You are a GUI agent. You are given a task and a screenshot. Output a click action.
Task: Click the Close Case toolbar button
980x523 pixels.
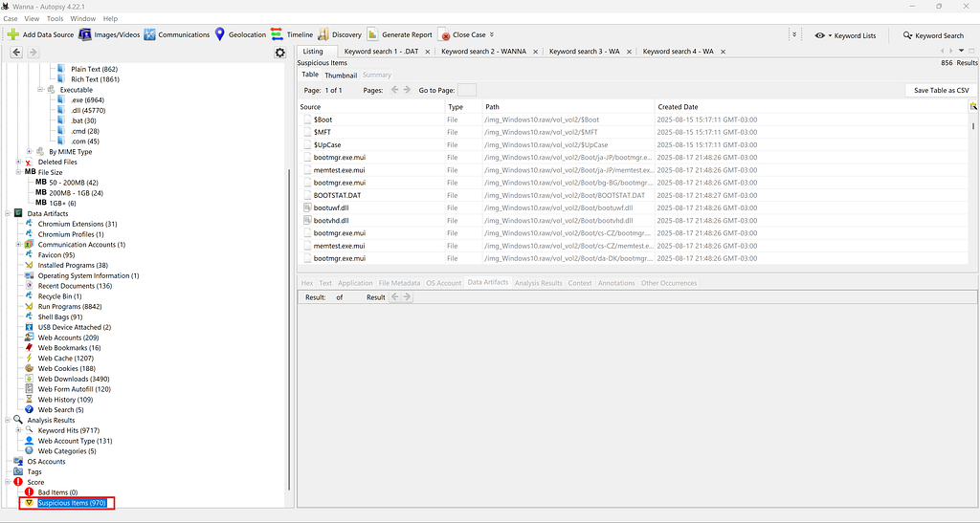coord(462,34)
